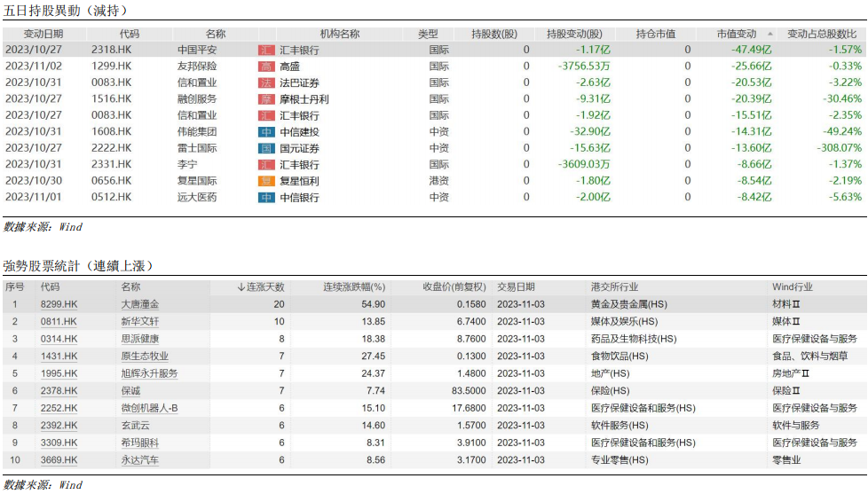868x494 pixels.
Task: Open stock name link 大唐潼金
Action: pyautogui.click(x=140, y=304)
